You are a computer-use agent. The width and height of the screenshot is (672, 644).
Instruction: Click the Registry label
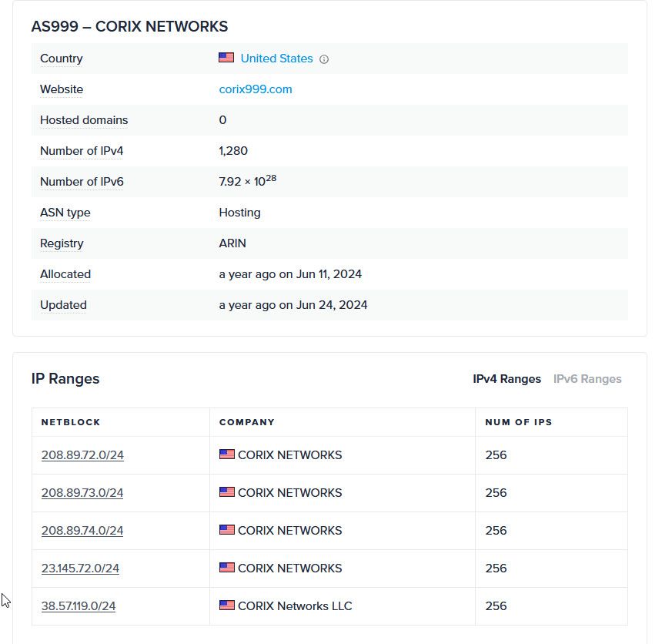[62, 243]
